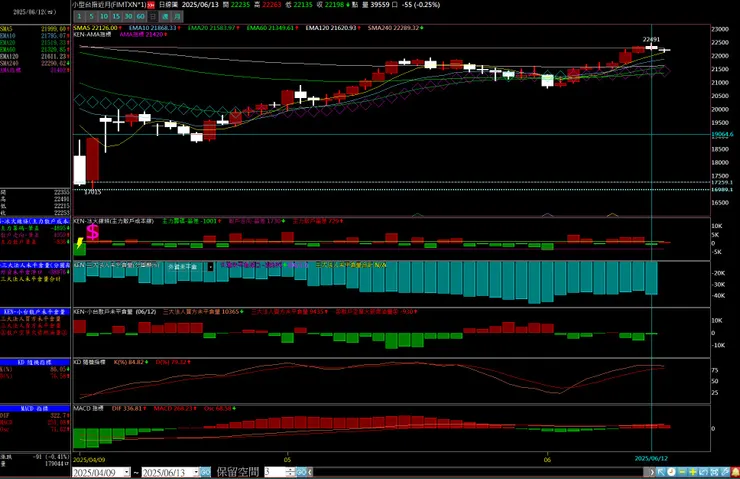Click the yellow minus zoom-out icon
The width and height of the screenshot is (740, 479).
[682, 472]
